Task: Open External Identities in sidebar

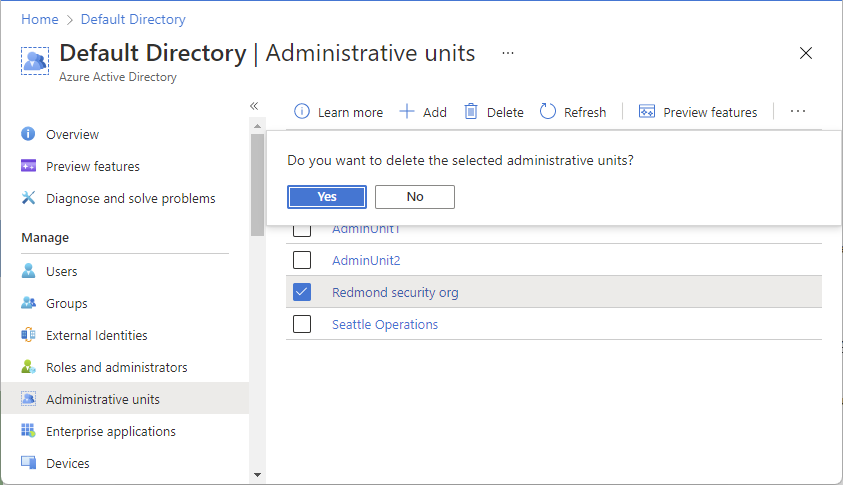Action: pos(97,336)
